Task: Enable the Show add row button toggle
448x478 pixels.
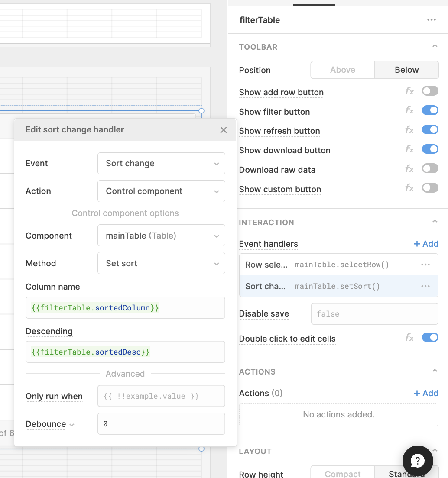Action: 430,91
